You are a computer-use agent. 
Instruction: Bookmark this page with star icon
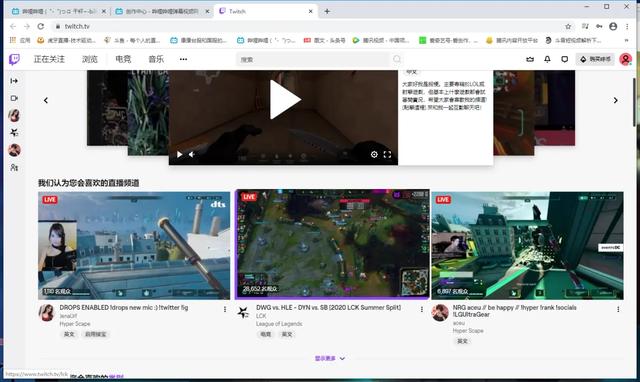[x=568, y=26]
